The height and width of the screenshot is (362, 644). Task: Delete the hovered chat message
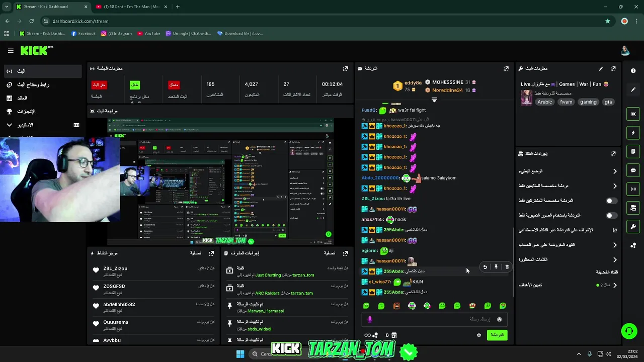coord(507,267)
